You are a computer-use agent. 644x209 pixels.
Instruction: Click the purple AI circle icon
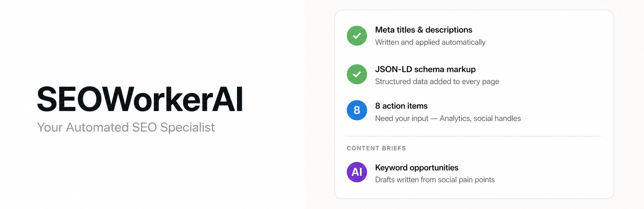pyautogui.click(x=357, y=172)
